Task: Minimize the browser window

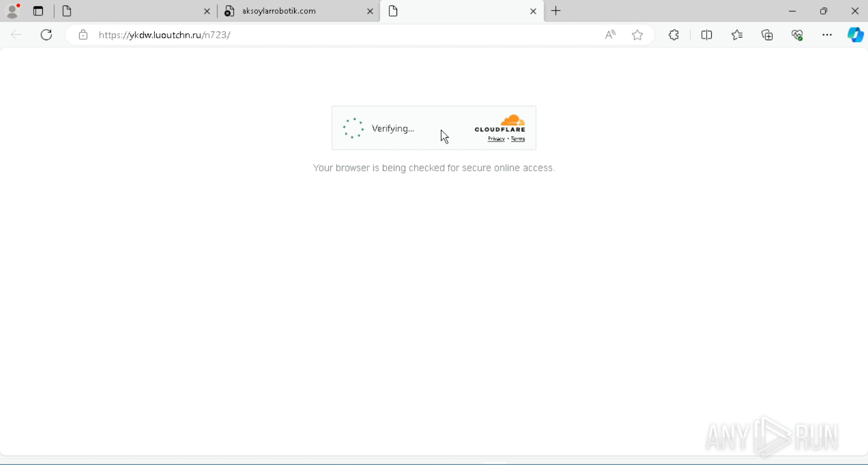Action: [792, 11]
